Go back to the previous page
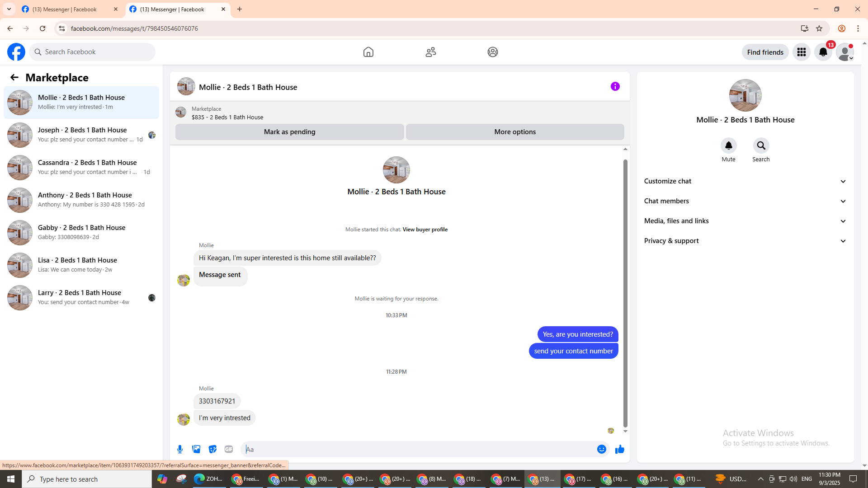 coord(10,28)
